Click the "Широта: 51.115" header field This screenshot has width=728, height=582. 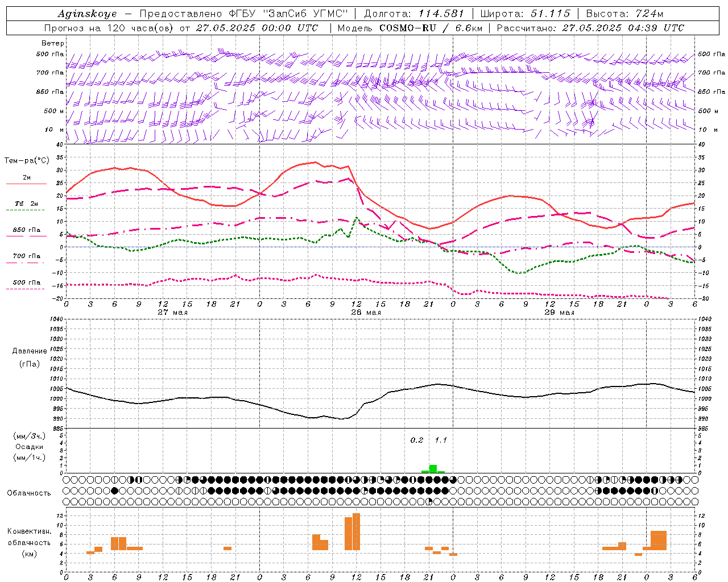525,14
